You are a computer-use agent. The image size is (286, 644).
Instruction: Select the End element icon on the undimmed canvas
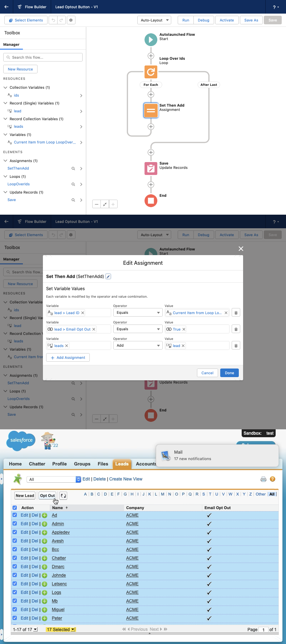(x=151, y=200)
